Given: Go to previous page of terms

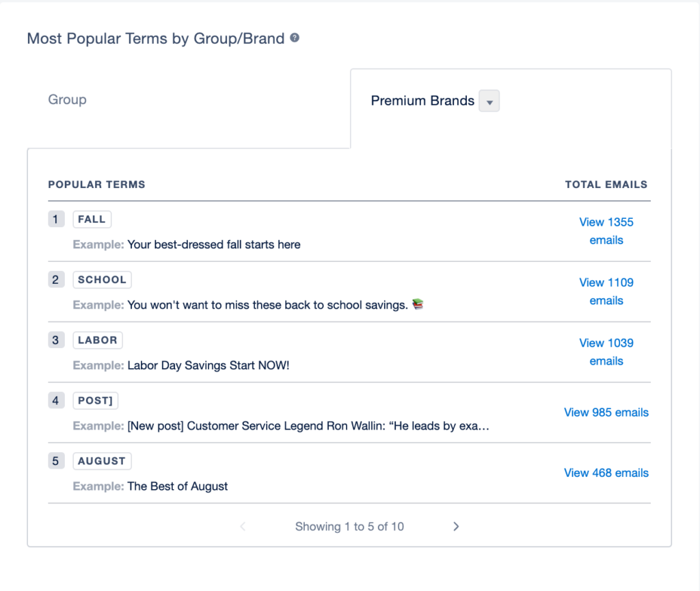Looking at the screenshot, I should tap(243, 527).
